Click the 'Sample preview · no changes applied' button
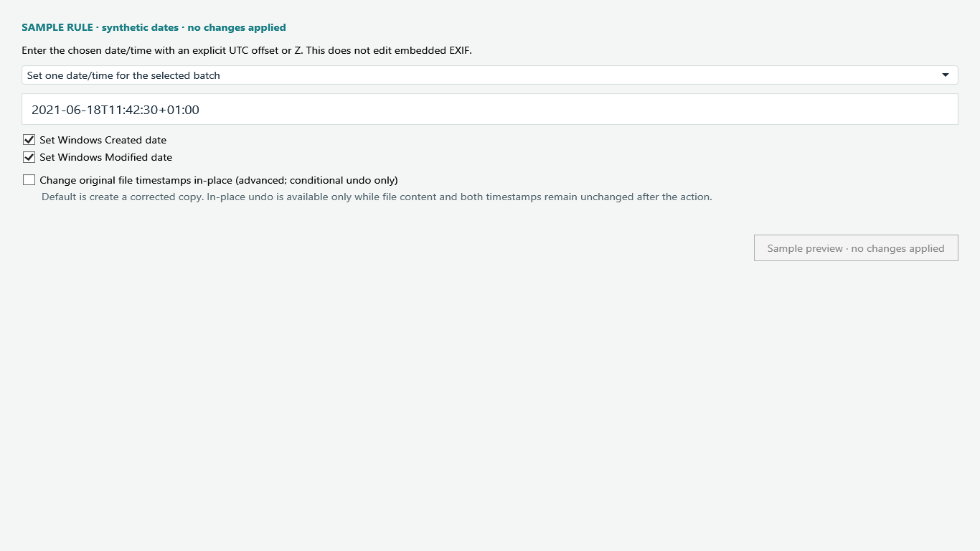The height and width of the screenshot is (551, 980). click(x=856, y=248)
